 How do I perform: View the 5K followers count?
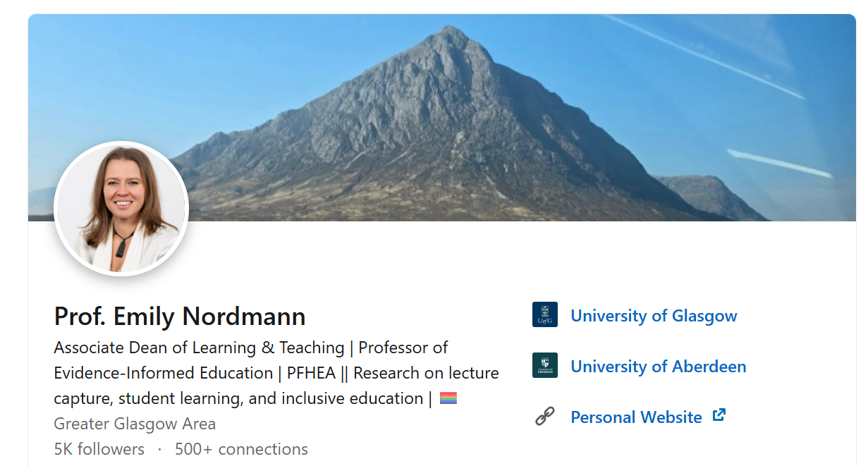pos(99,449)
